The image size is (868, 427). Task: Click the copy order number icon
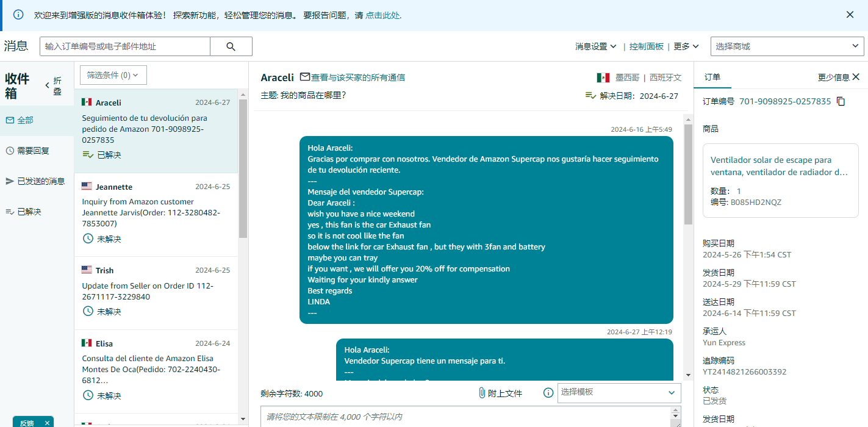(841, 101)
